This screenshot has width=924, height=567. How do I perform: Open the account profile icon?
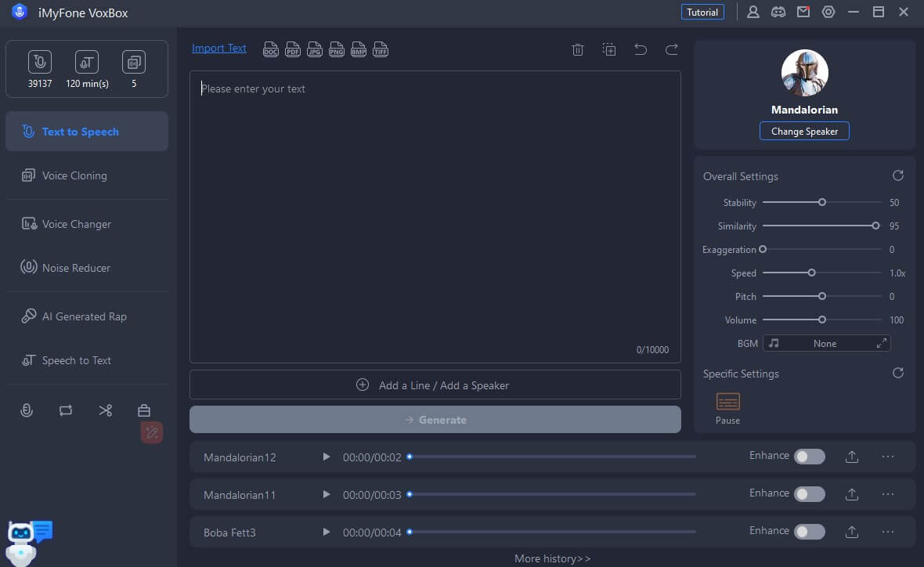tap(753, 12)
